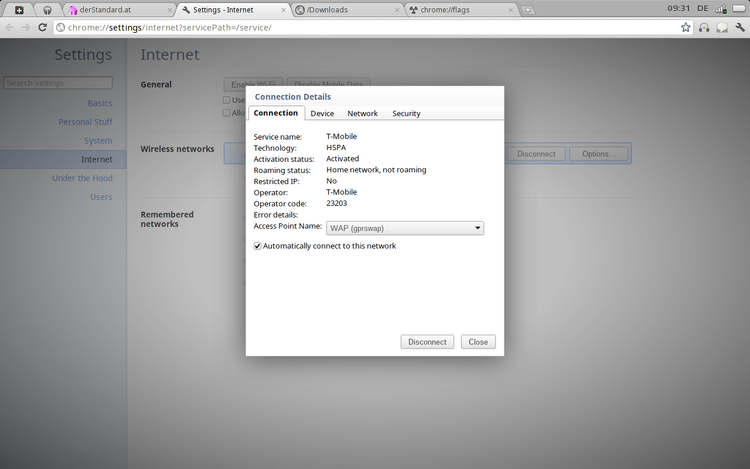Toggle Automatically connect to this network checkbox

pyautogui.click(x=258, y=246)
